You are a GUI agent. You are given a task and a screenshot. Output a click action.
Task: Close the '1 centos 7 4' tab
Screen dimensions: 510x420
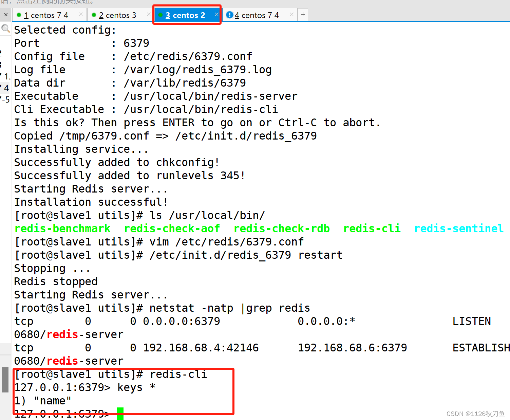(x=81, y=14)
